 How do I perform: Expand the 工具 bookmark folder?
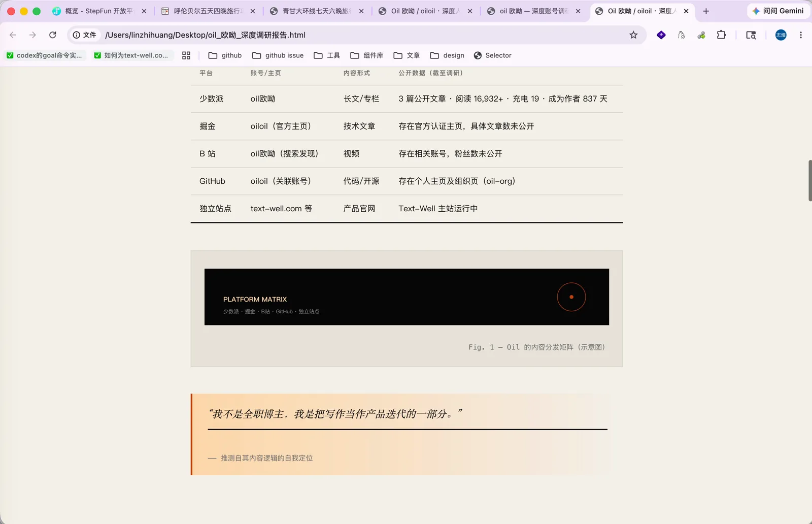pos(327,55)
